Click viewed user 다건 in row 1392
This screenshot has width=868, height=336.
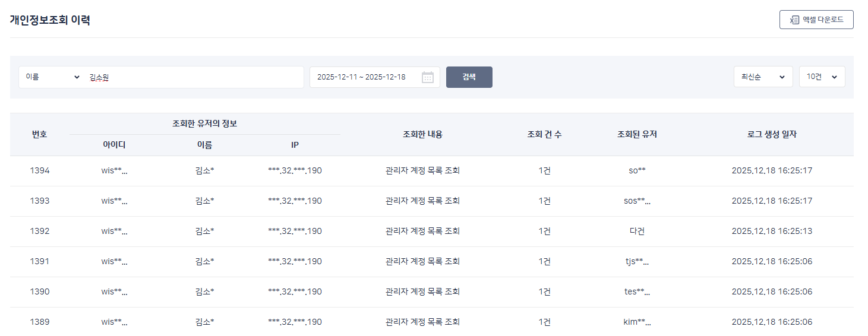637,232
